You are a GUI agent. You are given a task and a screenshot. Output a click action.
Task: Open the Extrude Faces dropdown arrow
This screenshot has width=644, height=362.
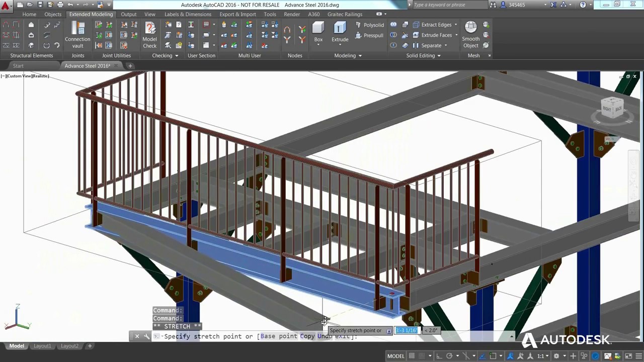[x=456, y=35]
